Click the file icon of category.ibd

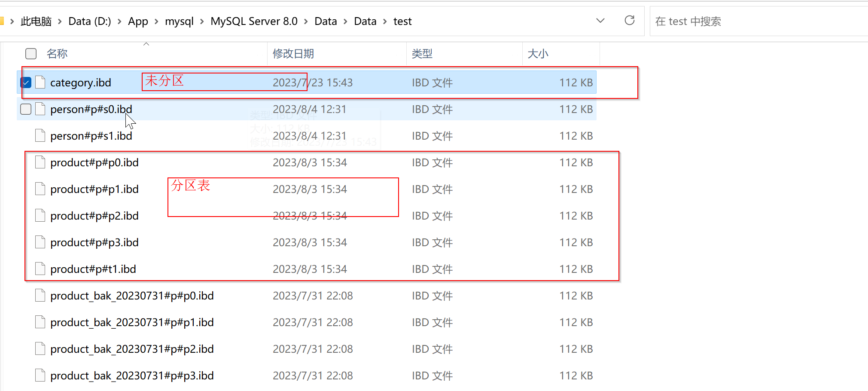(x=40, y=82)
